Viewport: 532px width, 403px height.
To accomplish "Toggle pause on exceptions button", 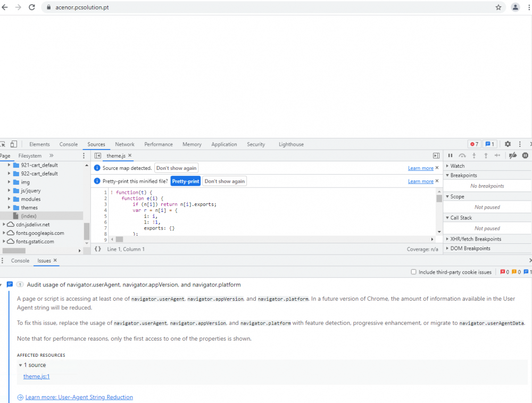I will click(525, 155).
